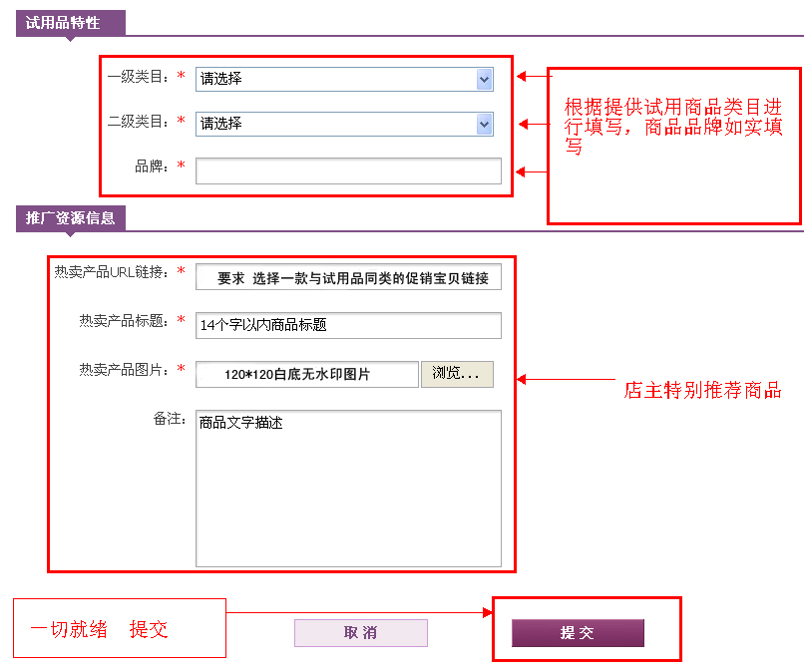The height and width of the screenshot is (672, 804).
Task: Click inside the 备注 text area
Action: (x=348, y=488)
